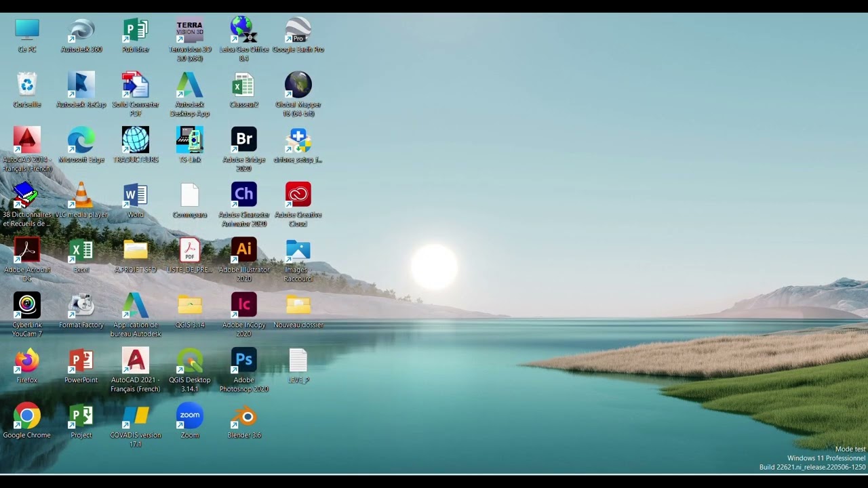Click the Terravision 3D 3.0 icon
Image resolution: width=868 pixels, height=488 pixels.
[x=190, y=30]
